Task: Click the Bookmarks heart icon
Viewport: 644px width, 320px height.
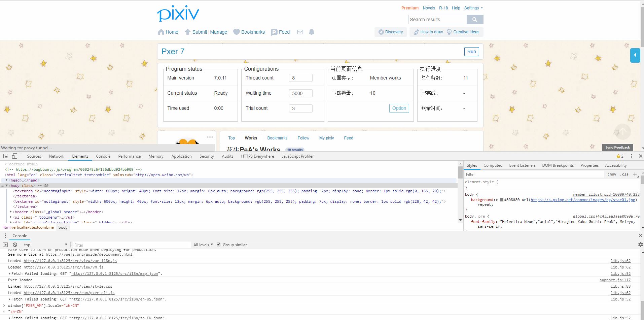Action: [237, 32]
